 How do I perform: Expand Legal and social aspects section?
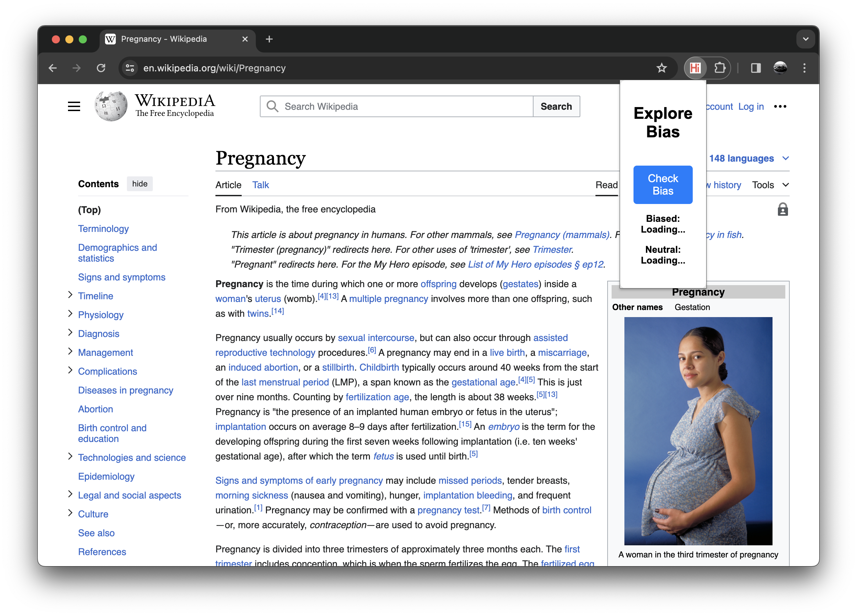[70, 494]
